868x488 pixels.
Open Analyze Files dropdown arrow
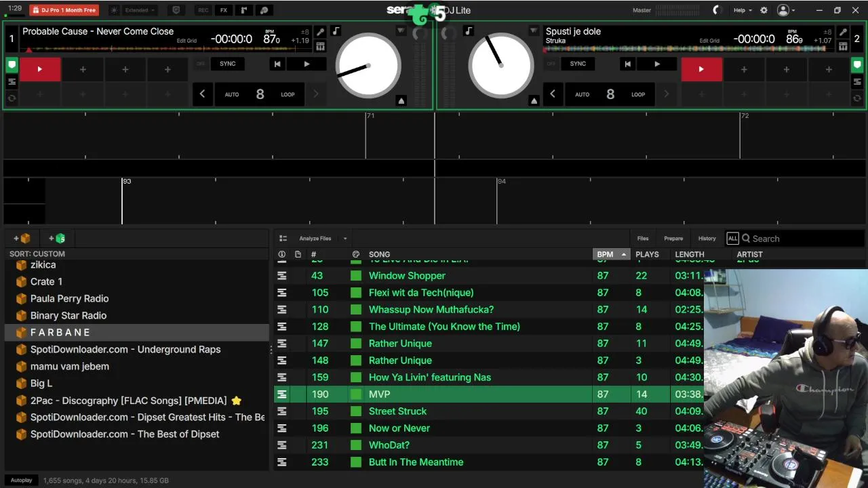[x=344, y=239]
